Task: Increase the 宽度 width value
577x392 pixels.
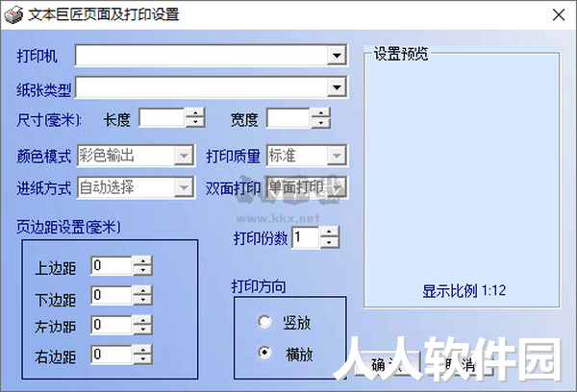Action: (321, 113)
